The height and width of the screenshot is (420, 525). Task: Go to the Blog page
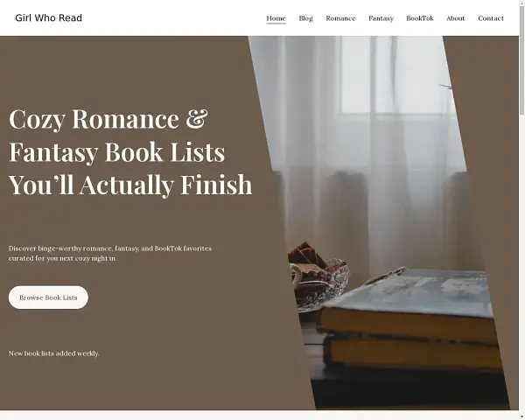click(x=305, y=18)
